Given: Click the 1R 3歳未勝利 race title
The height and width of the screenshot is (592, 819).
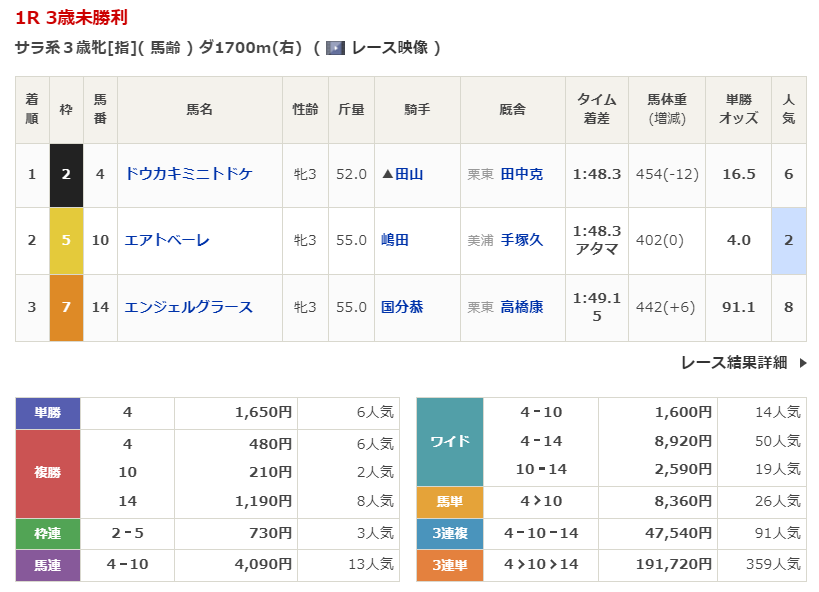Looking at the screenshot, I should tap(71, 18).
